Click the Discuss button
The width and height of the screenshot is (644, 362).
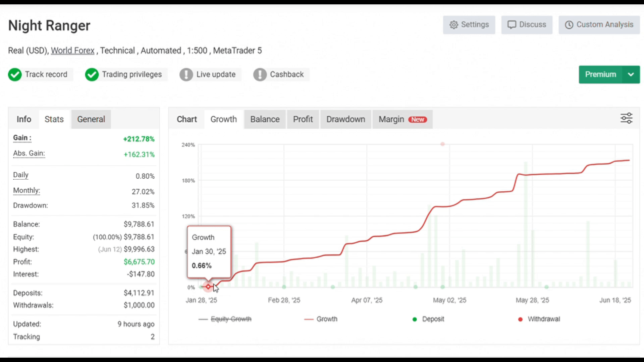tap(527, 25)
